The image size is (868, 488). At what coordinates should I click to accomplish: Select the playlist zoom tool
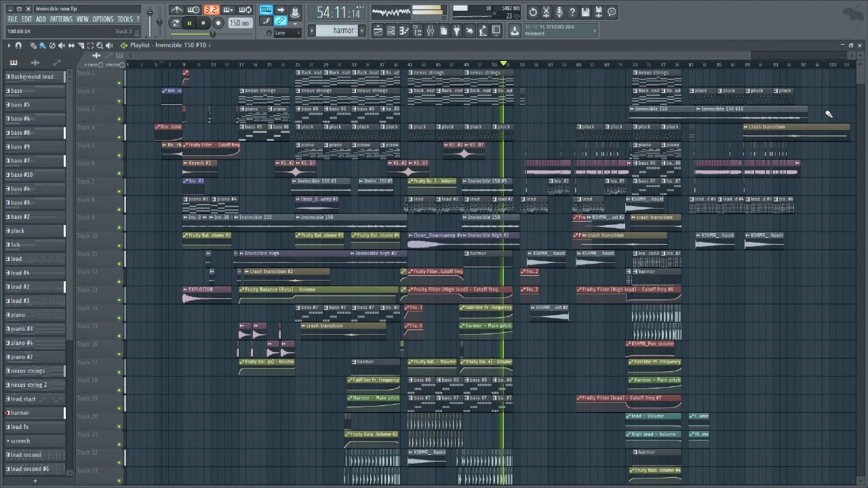point(100,45)
